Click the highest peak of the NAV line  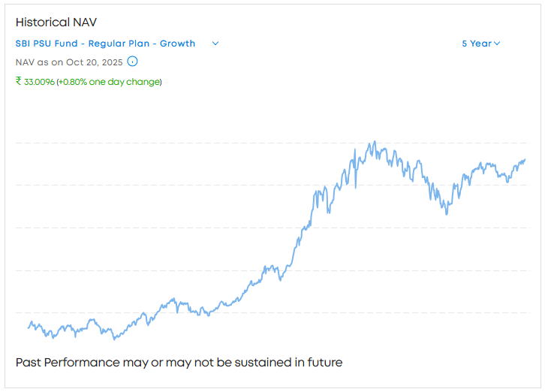click(374, 142)
